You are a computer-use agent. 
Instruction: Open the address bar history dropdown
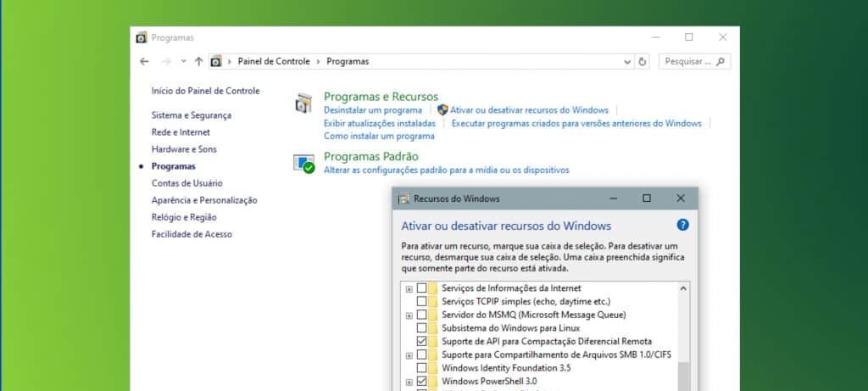(x=627, y=61)
